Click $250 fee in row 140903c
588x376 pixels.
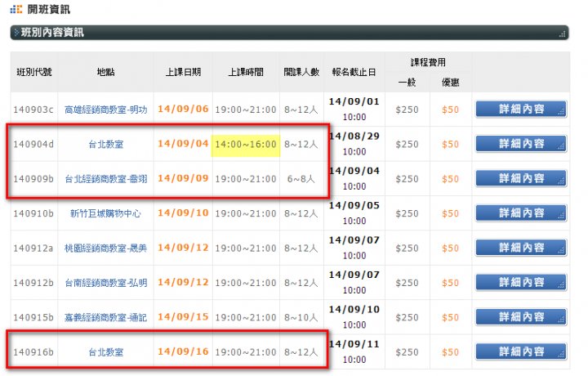(407, 110)
